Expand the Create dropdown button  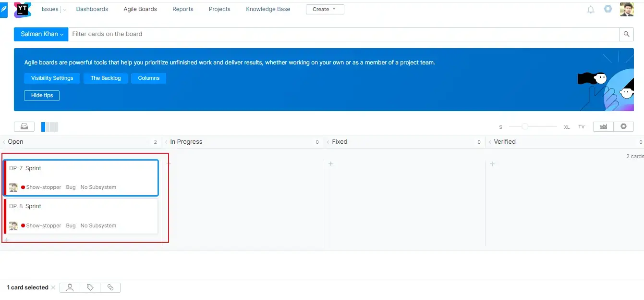click(x=325, y=9)
